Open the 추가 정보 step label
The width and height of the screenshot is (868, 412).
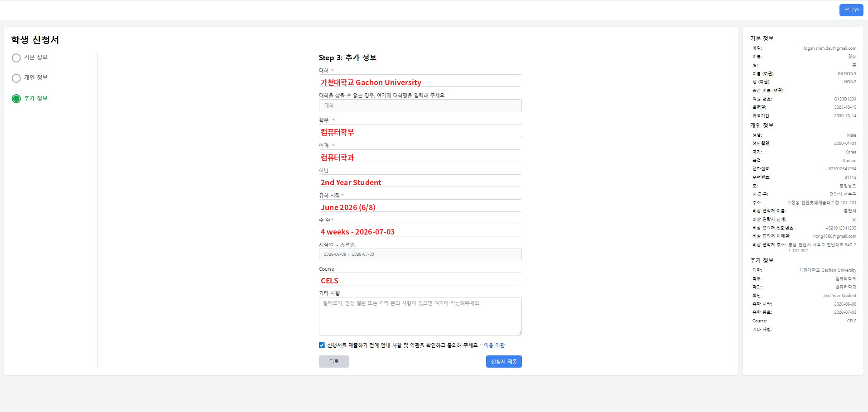[x=36, y=98]
